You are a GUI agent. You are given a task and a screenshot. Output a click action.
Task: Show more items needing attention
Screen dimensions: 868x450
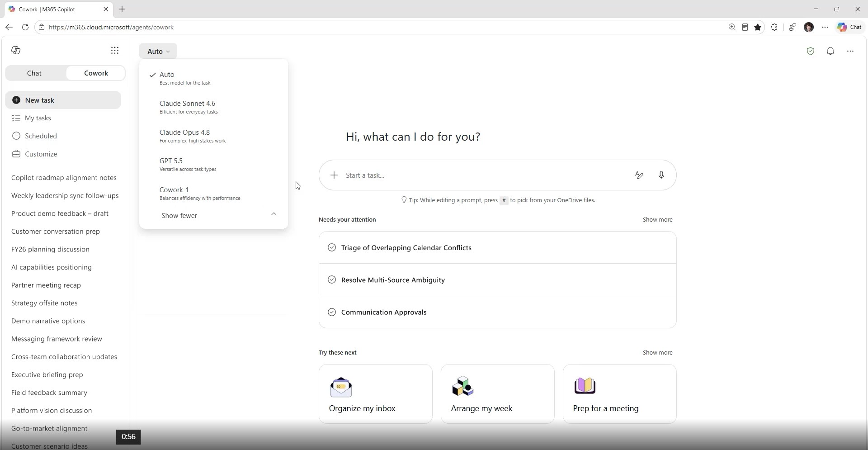(x=657, y=219)
